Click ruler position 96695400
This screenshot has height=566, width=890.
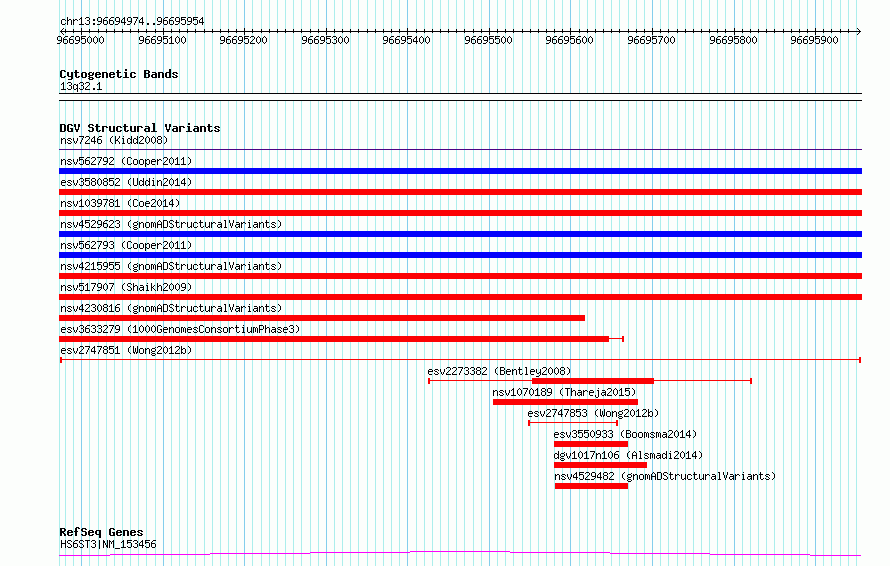(406, 40)
